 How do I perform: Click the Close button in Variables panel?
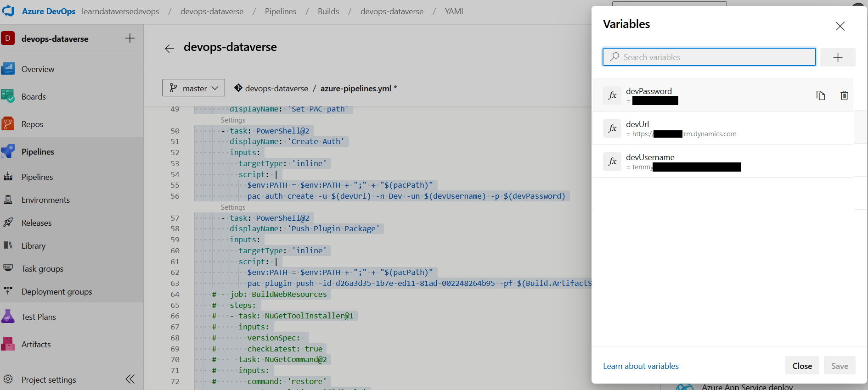pyautogui.click(x=802, y=366)
